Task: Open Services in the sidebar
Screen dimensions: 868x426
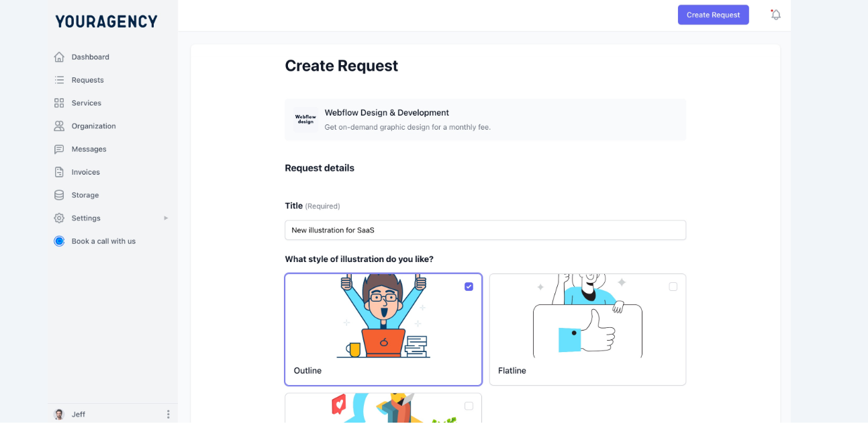Action: (86, 103)
